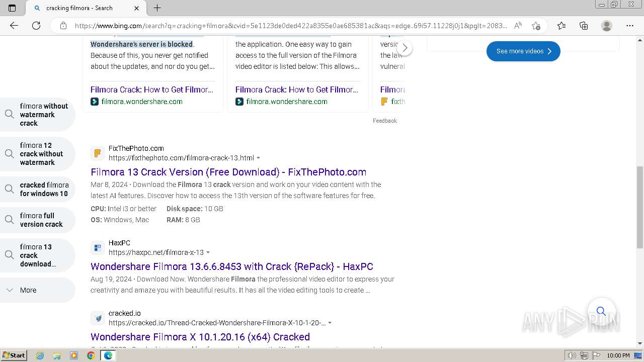Open the tab actions menu icon

click(12, 8)
